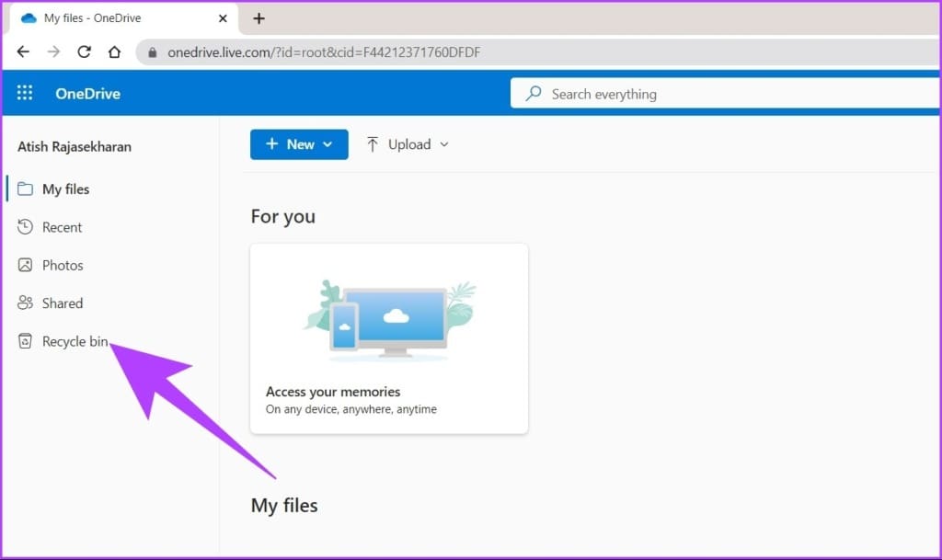942x560 pixels.
Task: Open My files in sidebar
Action: point(65,189)
